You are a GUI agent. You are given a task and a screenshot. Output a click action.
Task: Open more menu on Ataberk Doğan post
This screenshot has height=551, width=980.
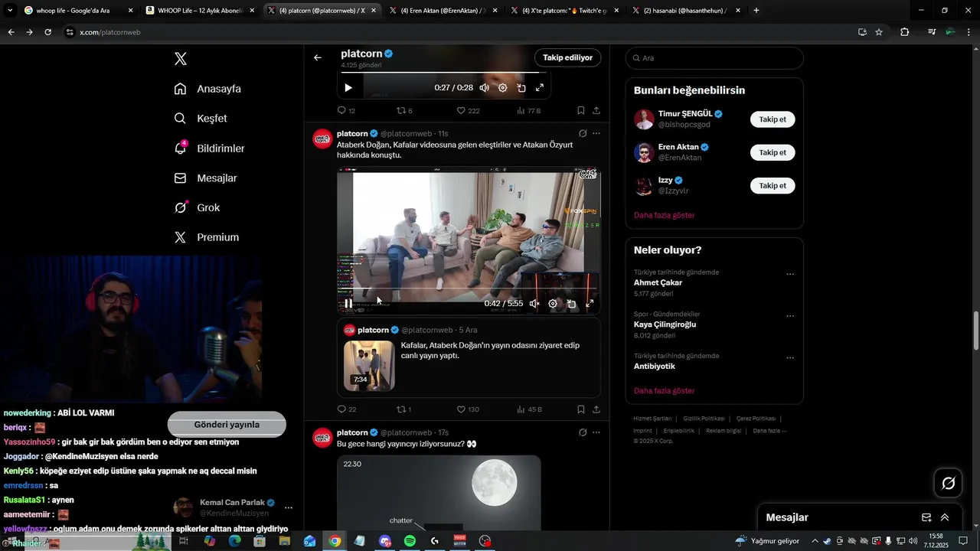coord(596,133)
